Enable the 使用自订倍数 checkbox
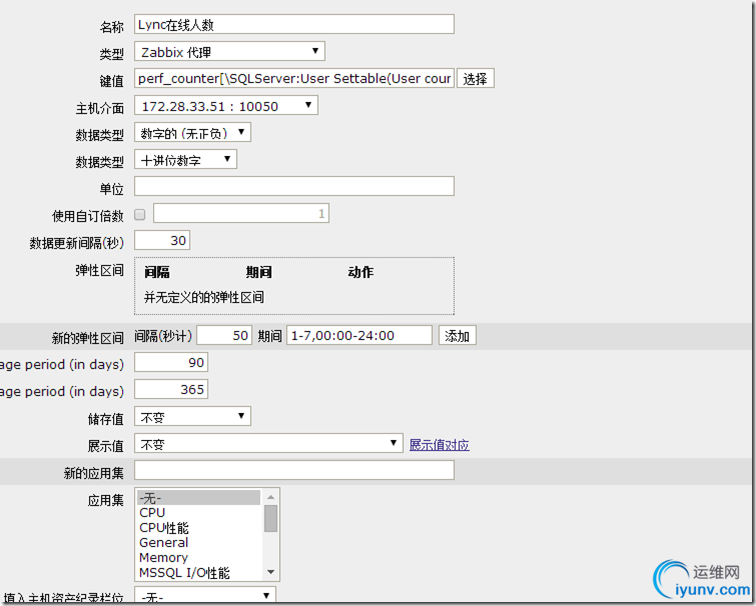The image size is (756, 606). point(140,215)
